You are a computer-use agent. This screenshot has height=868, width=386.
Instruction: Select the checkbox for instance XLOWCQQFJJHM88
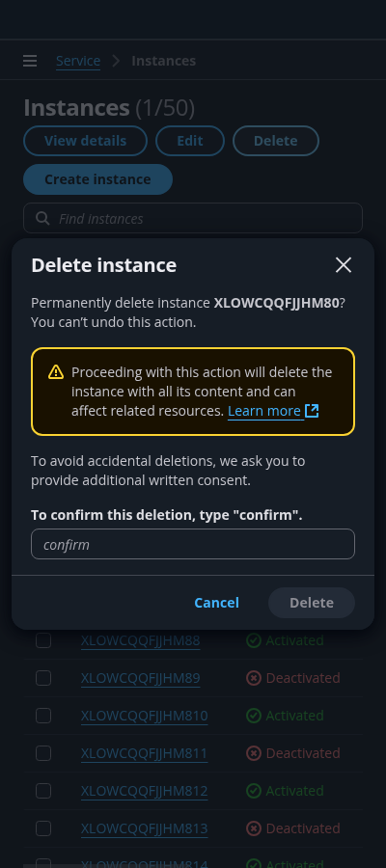(43, 640)
